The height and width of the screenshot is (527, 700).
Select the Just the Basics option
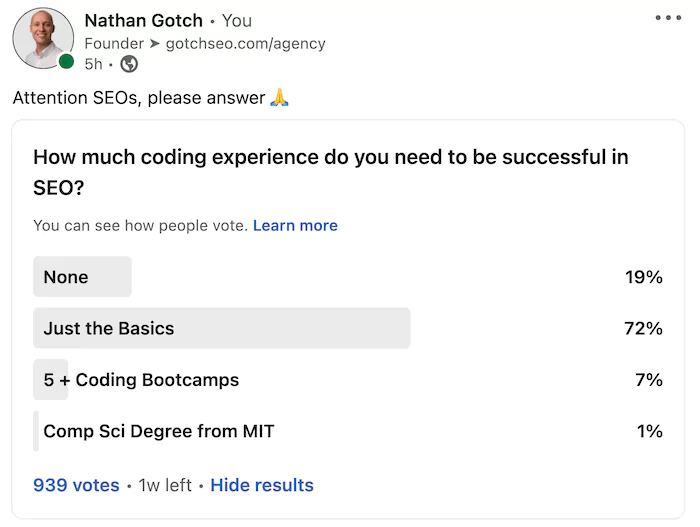pyautogui.click(x=109, y=328)
